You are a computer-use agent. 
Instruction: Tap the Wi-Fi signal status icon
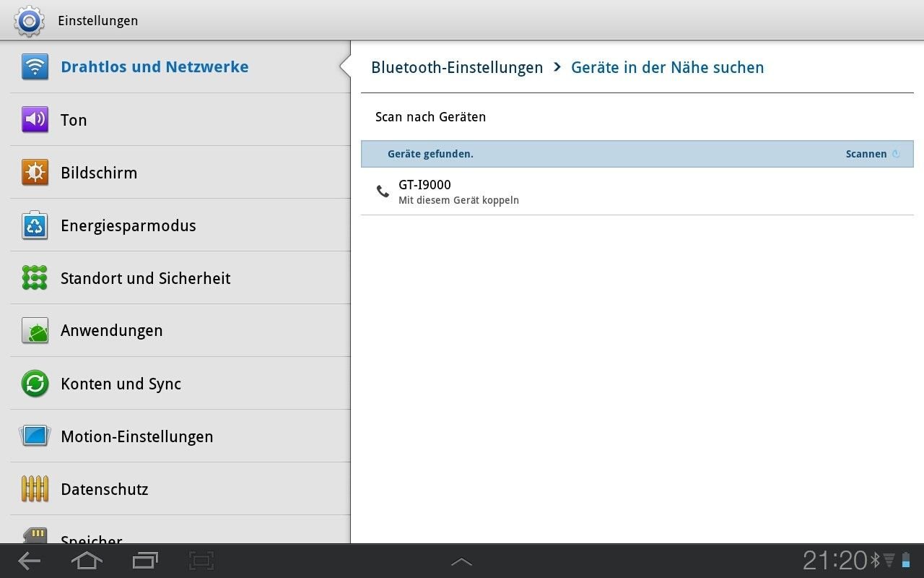pyautogui.click(x=889, y=560)
